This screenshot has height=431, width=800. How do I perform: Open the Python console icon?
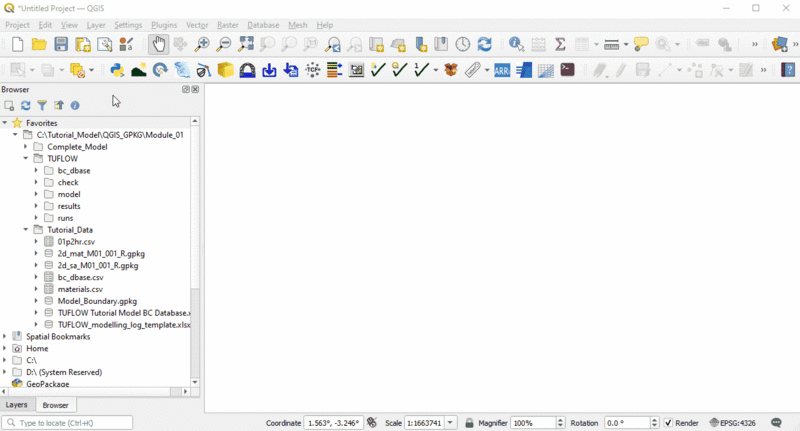(x=117, y=71)
